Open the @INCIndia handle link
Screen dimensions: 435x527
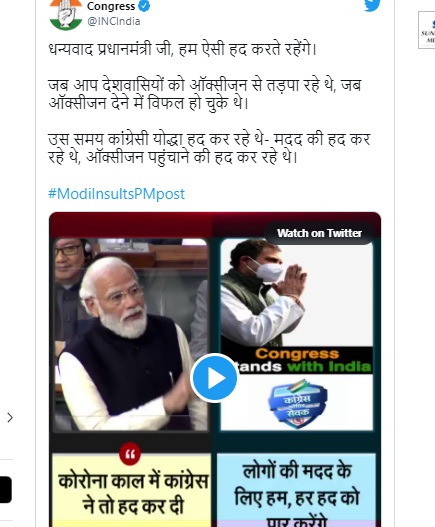pos(114,21)
